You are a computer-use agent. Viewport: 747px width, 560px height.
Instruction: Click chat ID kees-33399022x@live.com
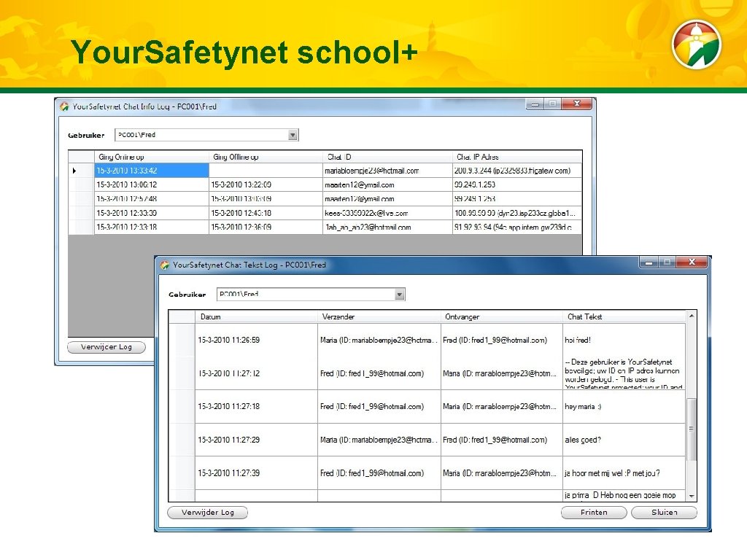(x=387, y=213)
